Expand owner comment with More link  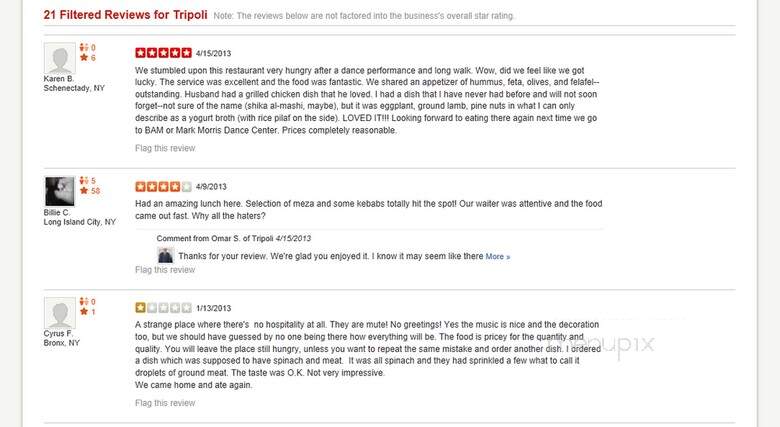click(497, 257)
